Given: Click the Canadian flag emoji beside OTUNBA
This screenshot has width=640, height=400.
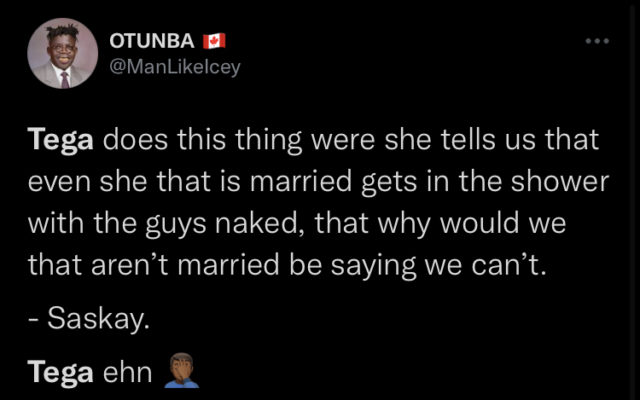Looking at the screenshot, I should [214, 41].
